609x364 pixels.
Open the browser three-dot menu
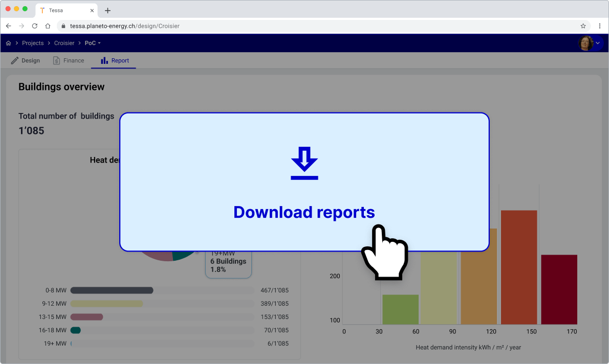[x=600, y=26]
